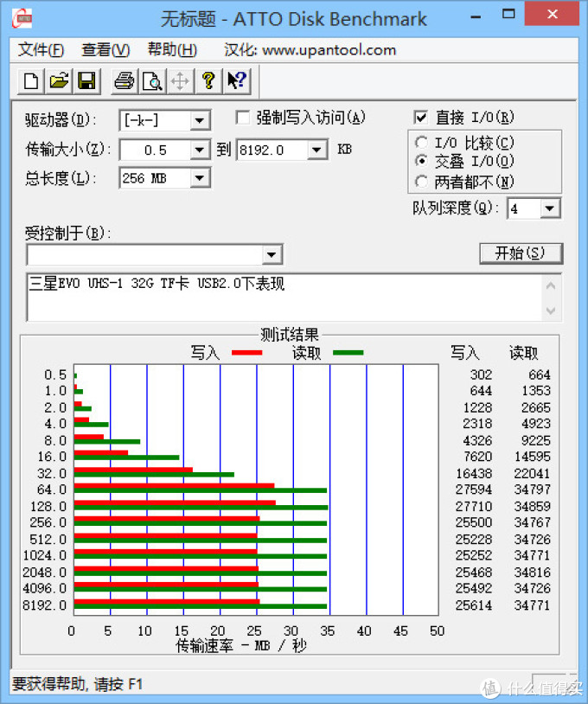The image size is (588, 704).
Task: Click the 1024.0 row label in chart
Action: pos(44,555)
